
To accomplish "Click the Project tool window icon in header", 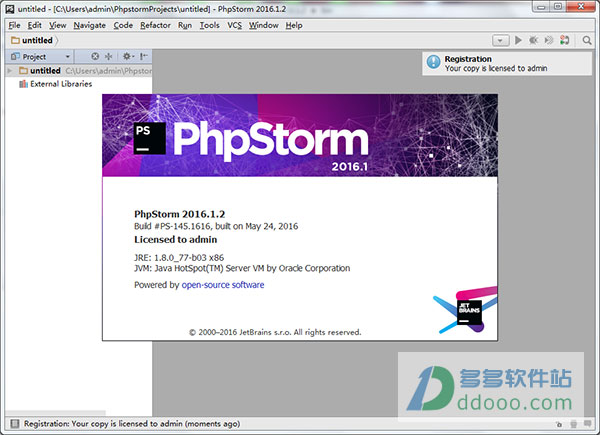I will (x=15, y=57).
